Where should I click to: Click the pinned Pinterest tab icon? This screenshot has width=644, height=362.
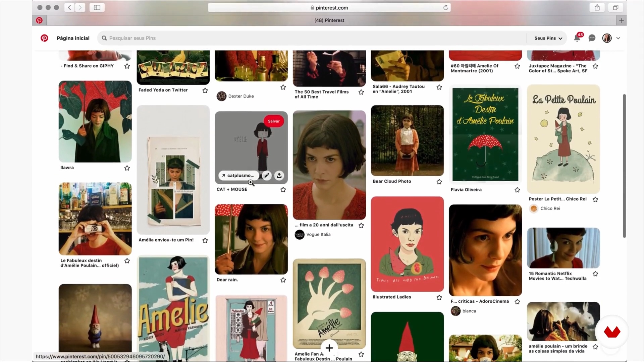(x=39, y=20)
